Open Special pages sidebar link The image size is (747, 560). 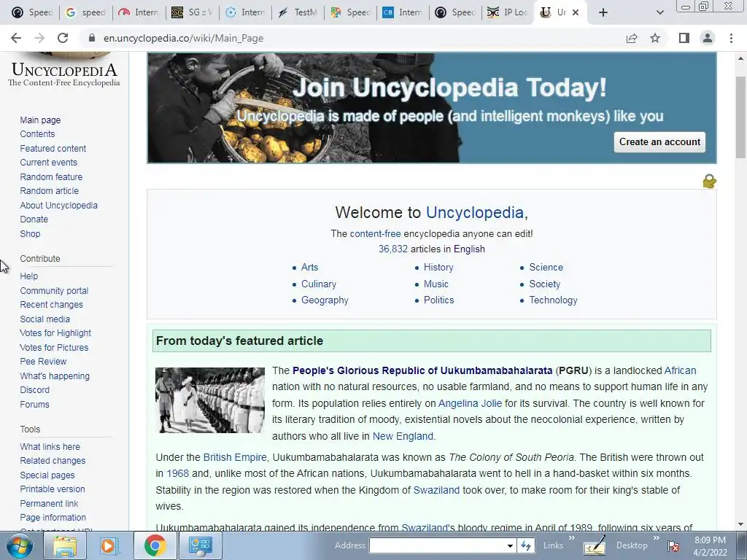click(47, 475)
